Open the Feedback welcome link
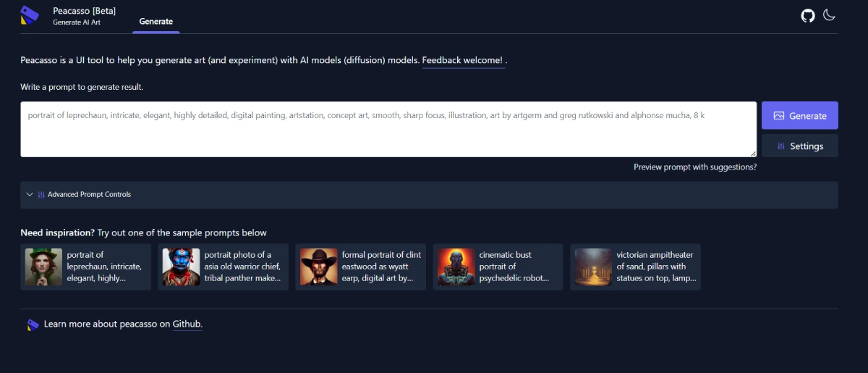Image resolution: width=868 pixels, height=373 pixels. pyautogui.click(x=462, y=60)
